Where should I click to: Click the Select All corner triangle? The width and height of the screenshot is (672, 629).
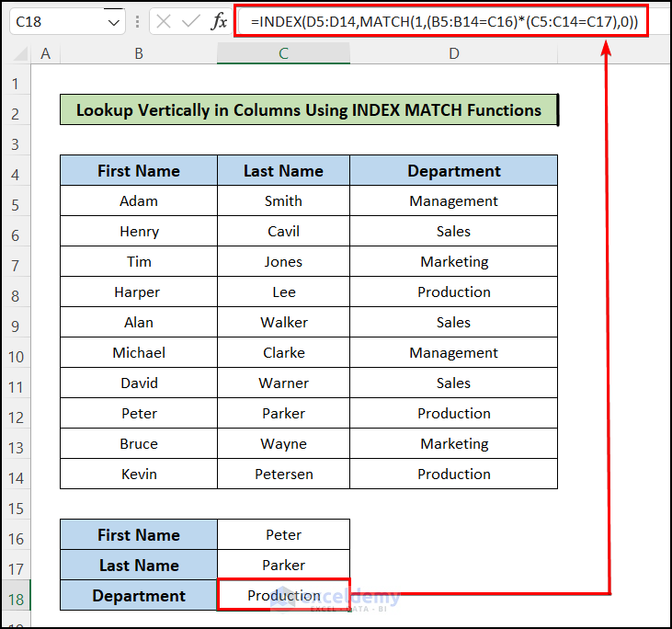pyautogui.click(x=17, y=54)
